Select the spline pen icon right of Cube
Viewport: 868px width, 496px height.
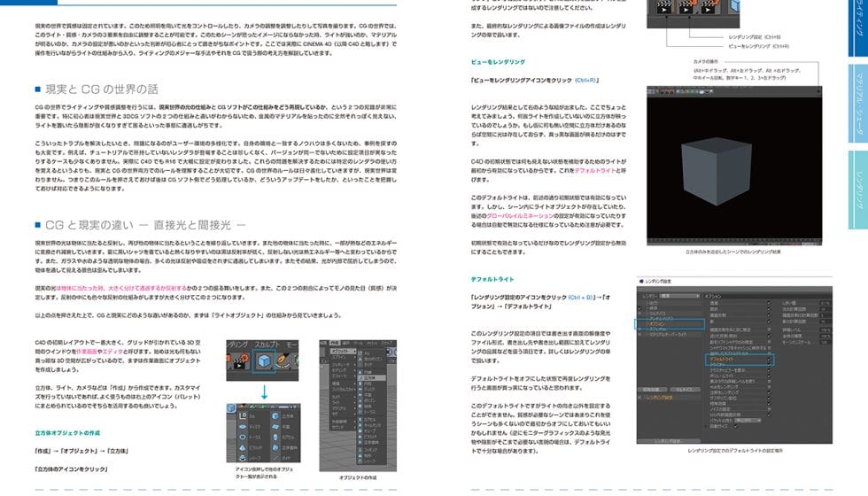coord(283,361)
